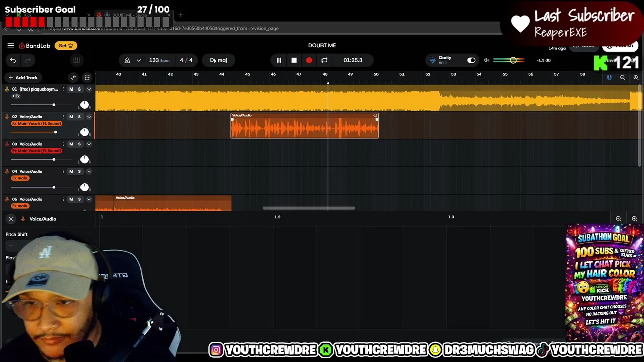Click the yellow Get button
Image resolution: width=644 pixels, height=362 pixels.
[x=65, y=46]
